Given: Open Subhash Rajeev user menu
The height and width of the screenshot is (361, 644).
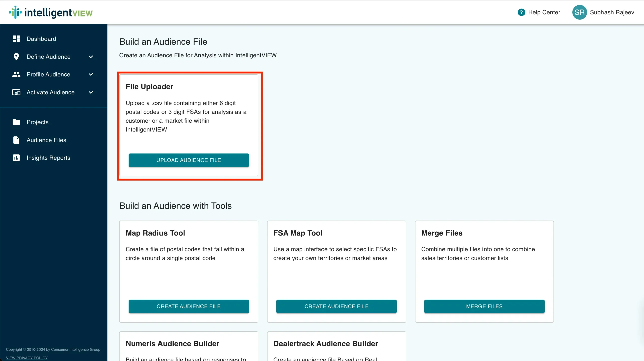Looking at the screenshot, I should coord(603,12).
